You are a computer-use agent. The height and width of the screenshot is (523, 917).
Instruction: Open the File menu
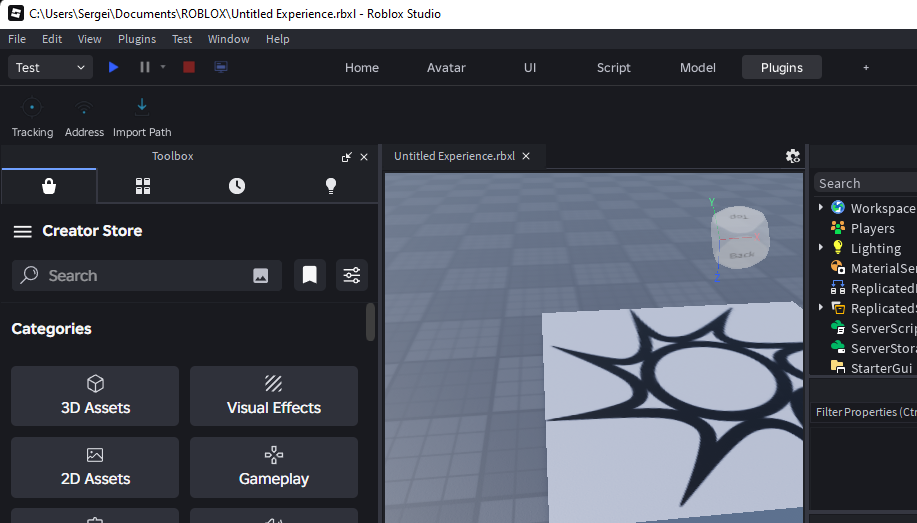coord(17,39)
